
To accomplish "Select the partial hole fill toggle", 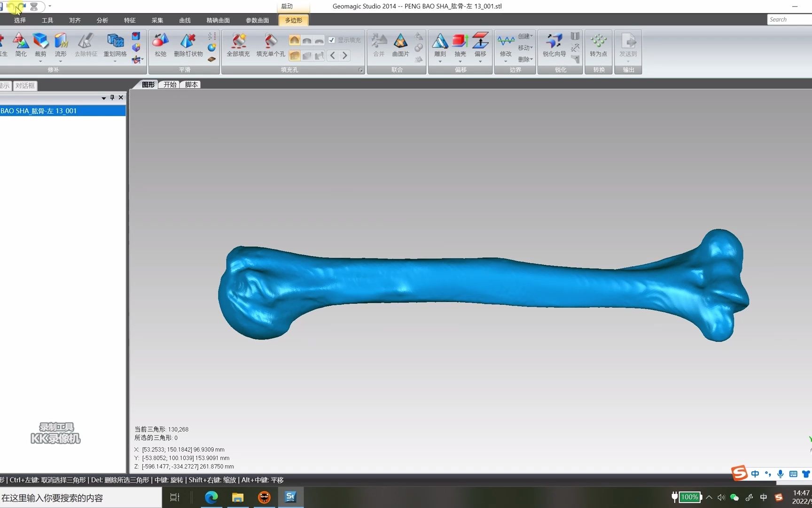I will (307, 56).
